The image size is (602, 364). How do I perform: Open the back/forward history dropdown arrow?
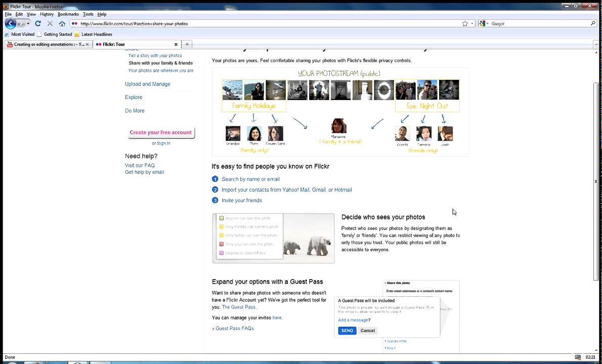click(x=28, y=24)
